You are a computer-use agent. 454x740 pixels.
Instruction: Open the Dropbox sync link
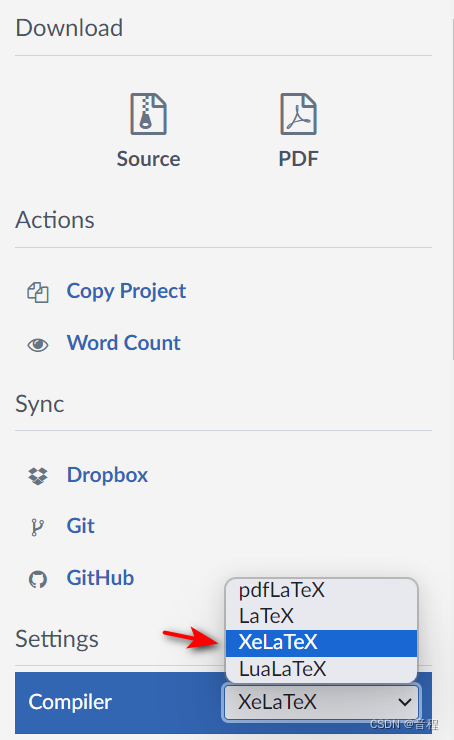click(107, 475)
